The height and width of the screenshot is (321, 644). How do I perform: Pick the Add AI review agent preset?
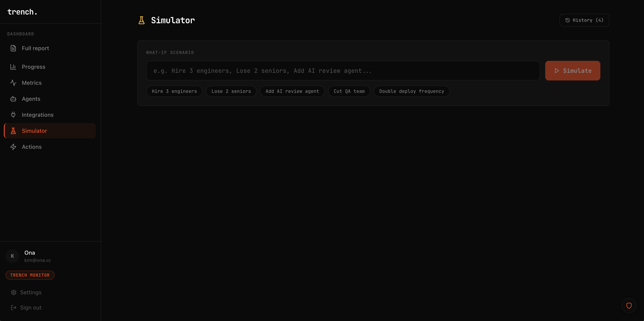pos(292,91)
